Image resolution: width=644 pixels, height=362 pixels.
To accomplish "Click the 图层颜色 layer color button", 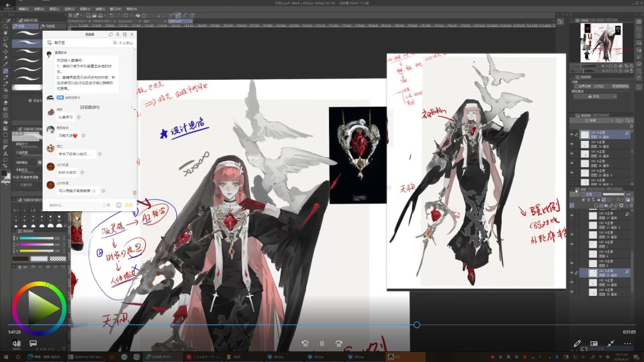I will click(x=619, y=86).
